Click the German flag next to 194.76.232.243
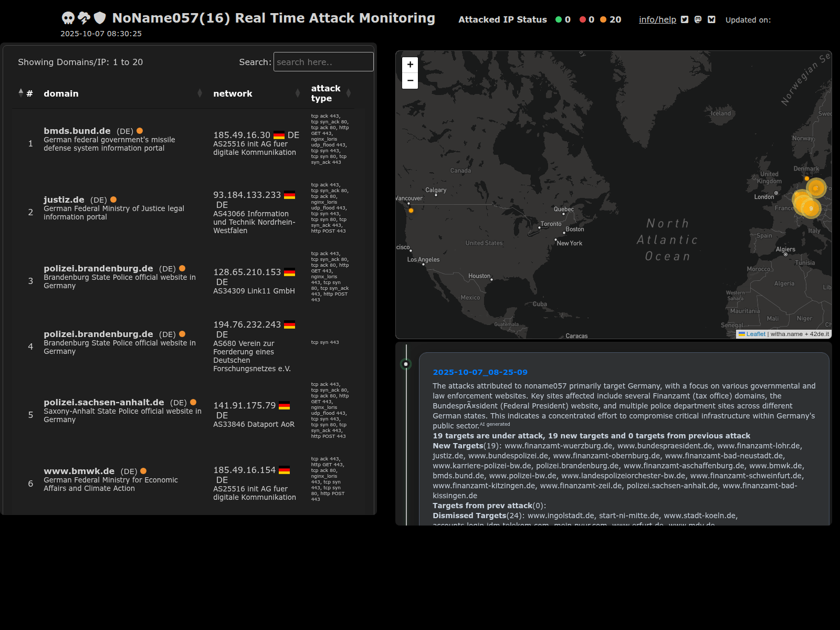 (289, 324)
